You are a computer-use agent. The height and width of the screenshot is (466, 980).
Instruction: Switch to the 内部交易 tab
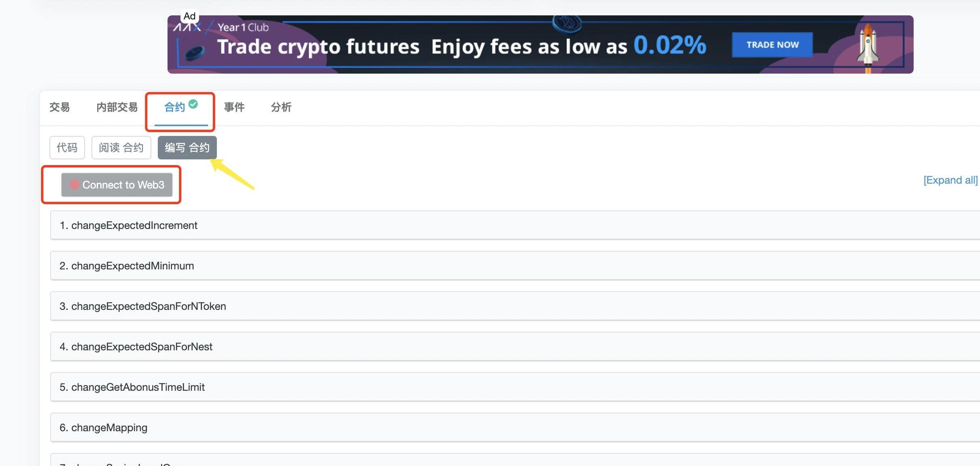(x=117, y=107)
